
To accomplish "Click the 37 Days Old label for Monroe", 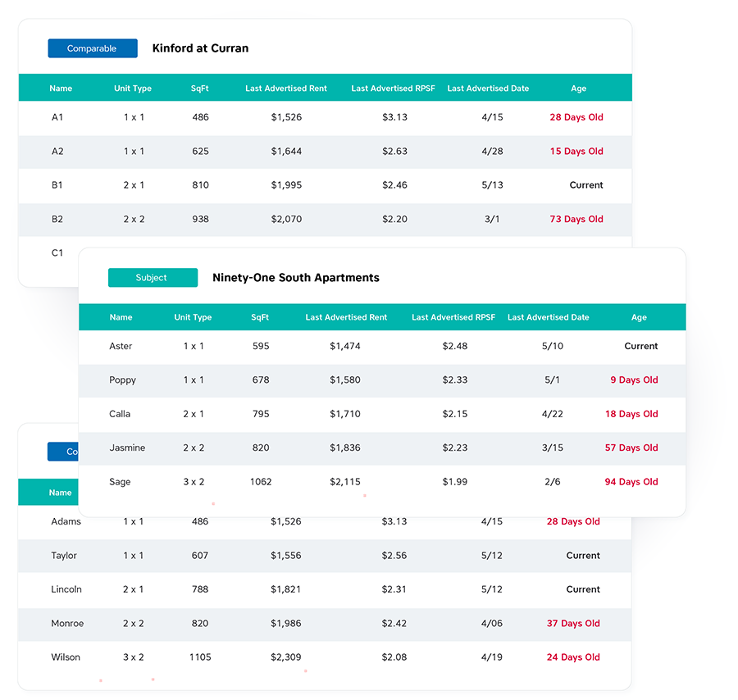I will pos(573,624).
